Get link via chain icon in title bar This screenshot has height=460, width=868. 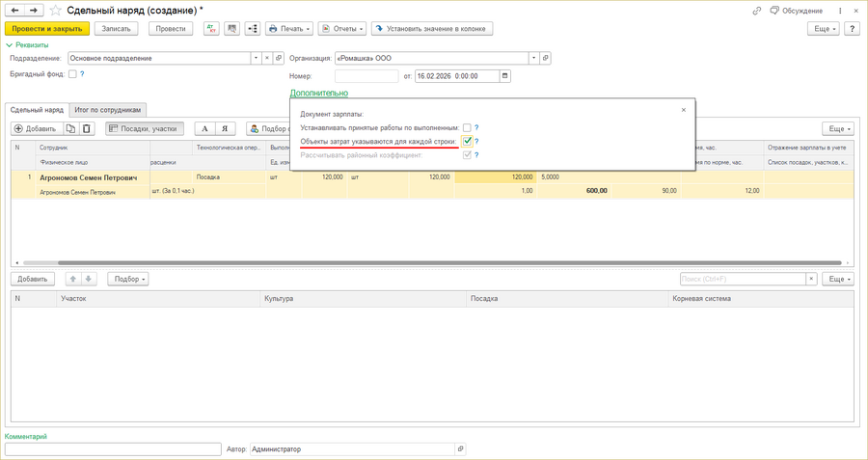[757, 11]
